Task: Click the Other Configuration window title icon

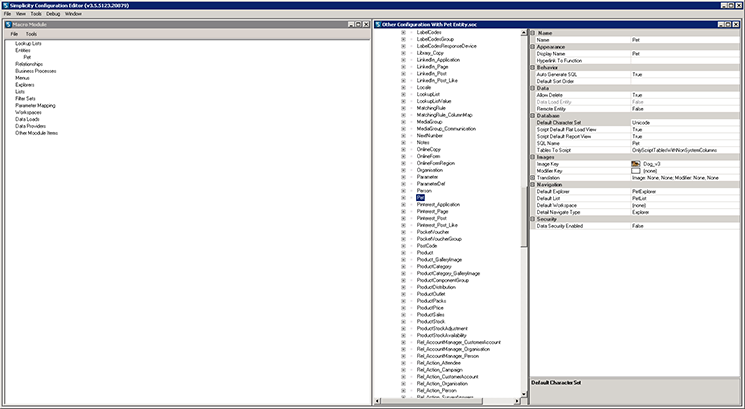Action: (x=378, y=24)
